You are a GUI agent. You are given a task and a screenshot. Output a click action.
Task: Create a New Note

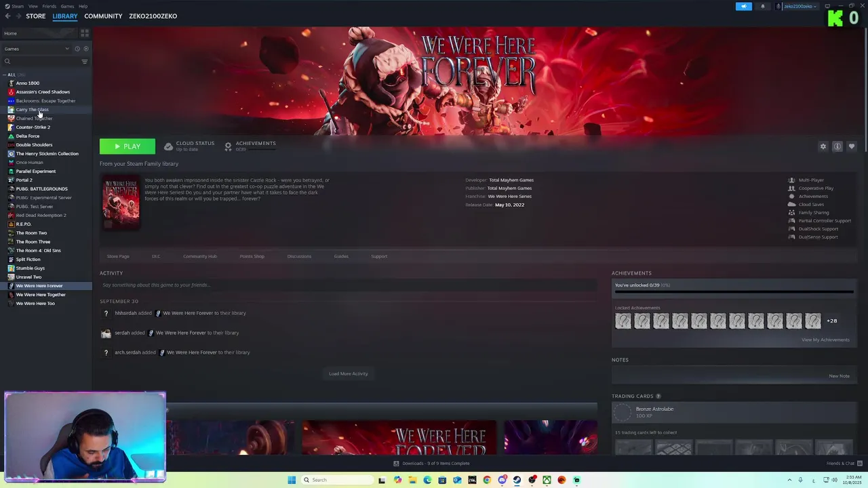[x=839, y=376]
